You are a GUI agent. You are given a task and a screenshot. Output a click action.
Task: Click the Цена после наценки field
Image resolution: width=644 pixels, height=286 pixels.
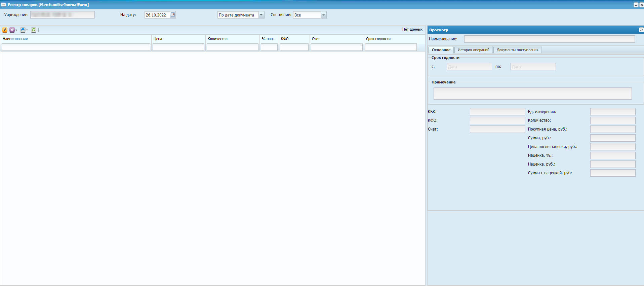[613, 147]
